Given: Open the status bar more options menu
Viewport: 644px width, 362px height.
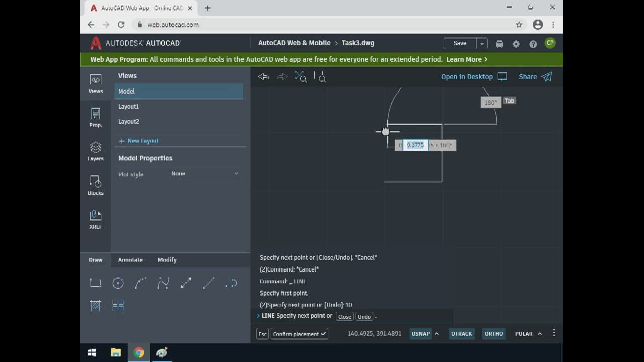Looking at the screenshot, I should (554, 333).
